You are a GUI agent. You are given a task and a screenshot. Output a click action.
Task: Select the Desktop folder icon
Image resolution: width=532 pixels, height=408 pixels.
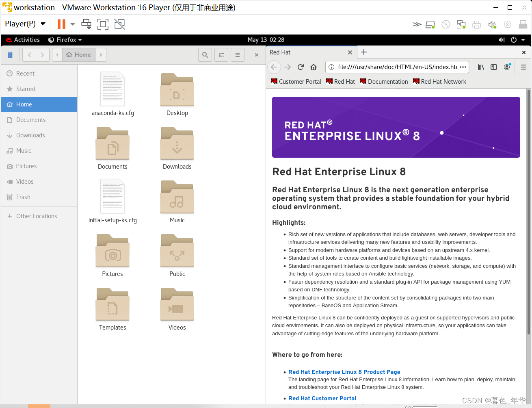177,90
